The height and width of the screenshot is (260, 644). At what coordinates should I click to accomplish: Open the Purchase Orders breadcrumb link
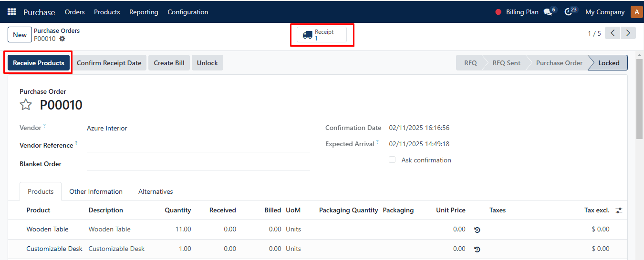coord(57,30)
